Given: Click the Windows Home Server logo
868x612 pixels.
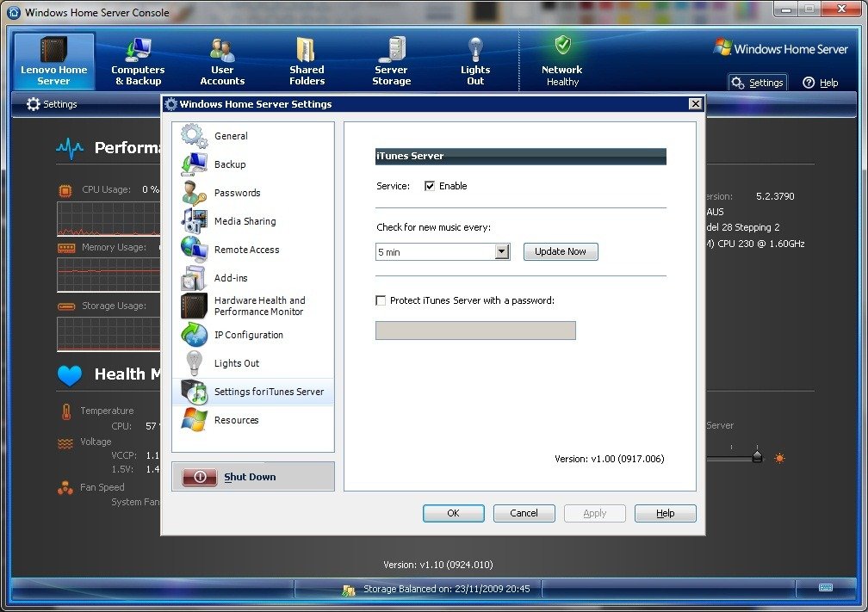Looking at the screenshot, I should 780,48.
